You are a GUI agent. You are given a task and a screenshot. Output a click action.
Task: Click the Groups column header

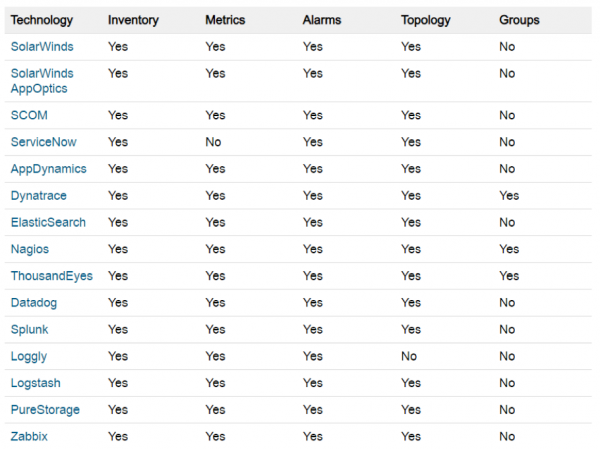tap(519, 20)
